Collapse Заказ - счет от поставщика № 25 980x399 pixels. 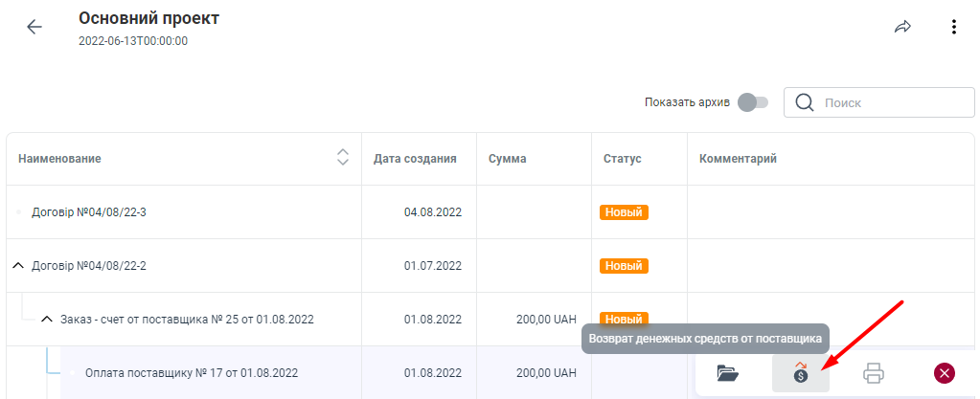point(46,319)
